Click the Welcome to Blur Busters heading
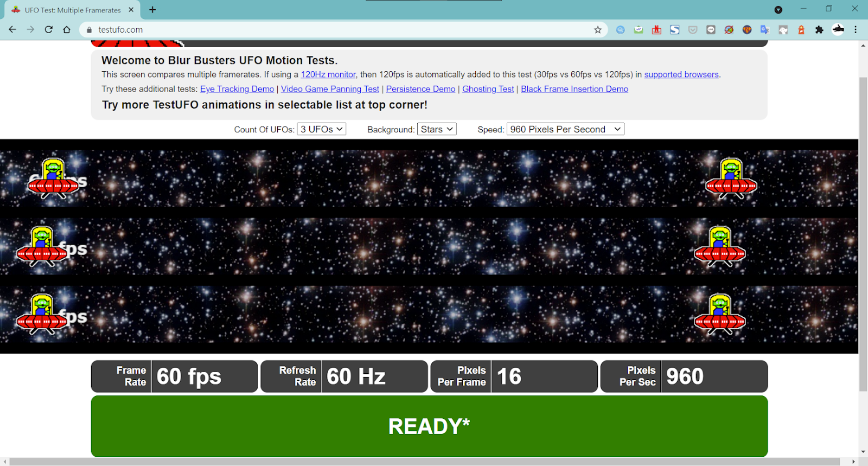This screenshot has height=466, width=868. tap(219, 60)
